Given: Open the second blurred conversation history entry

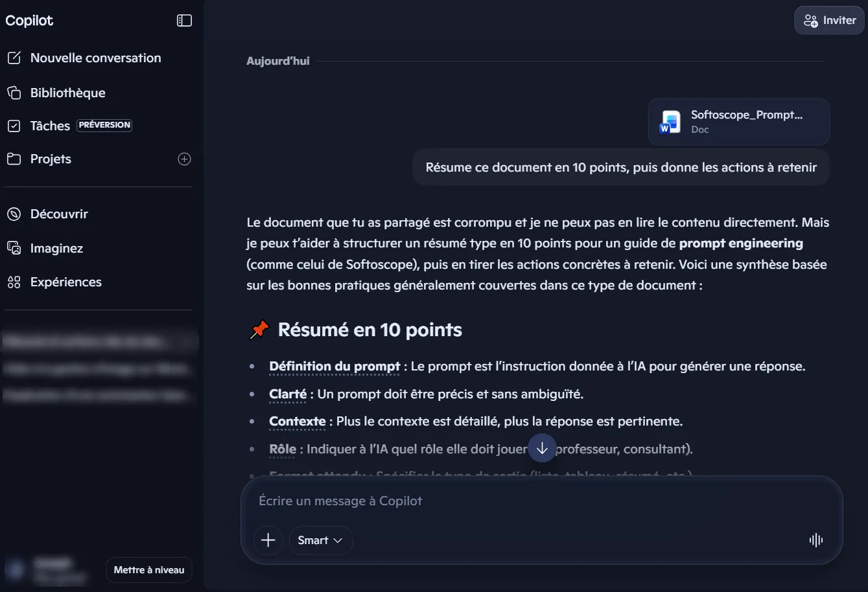Looking at the screenshot, I should click(x=99, y=369).
